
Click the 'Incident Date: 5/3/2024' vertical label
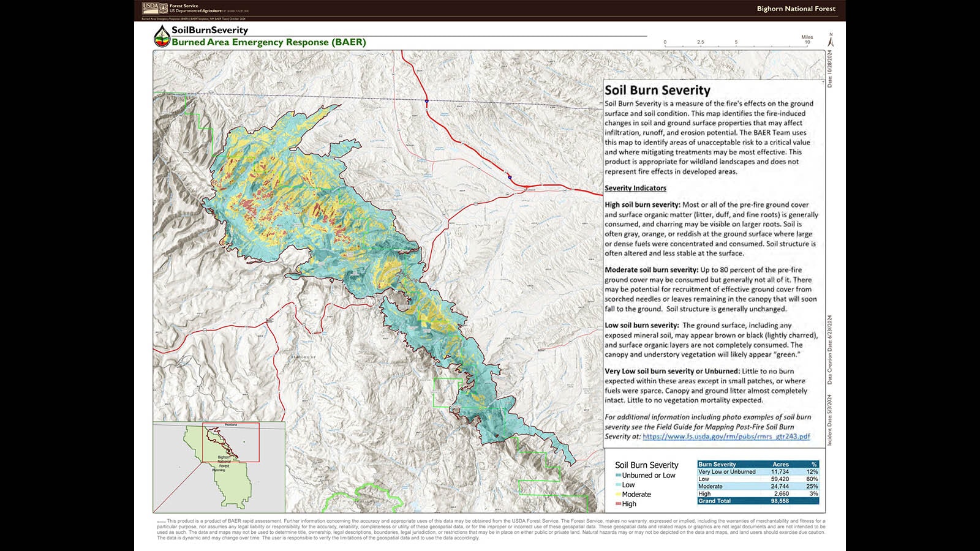tap(831, 419)
